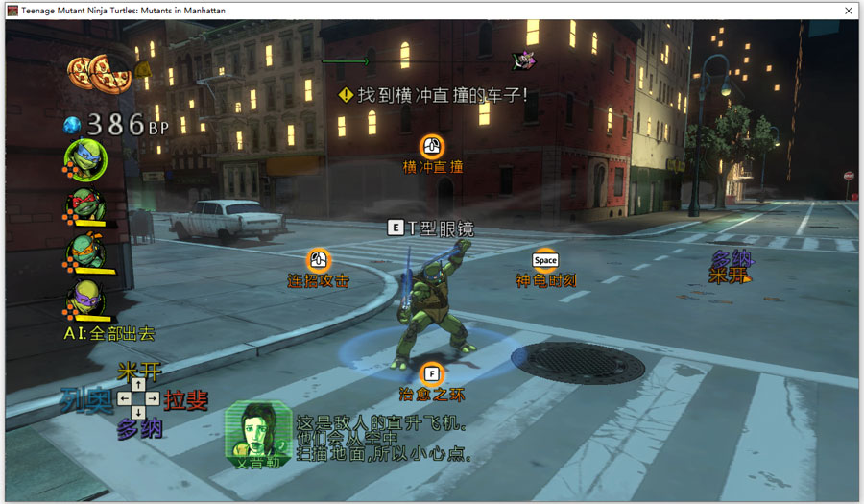Click the T型眼镜 prompt text

[x=441, y=228]
